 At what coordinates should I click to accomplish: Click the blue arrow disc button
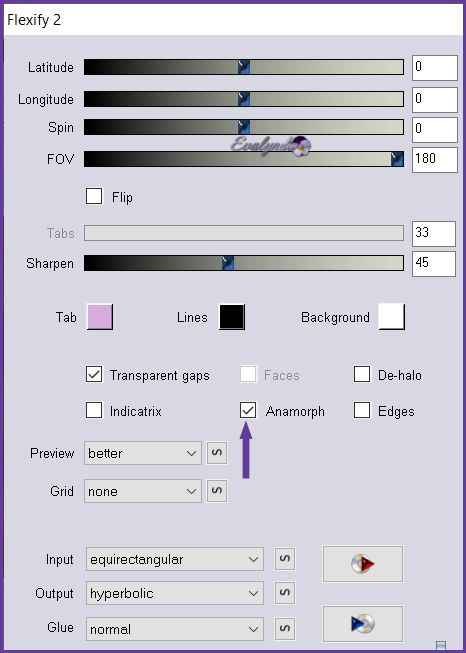click(363, 624)
